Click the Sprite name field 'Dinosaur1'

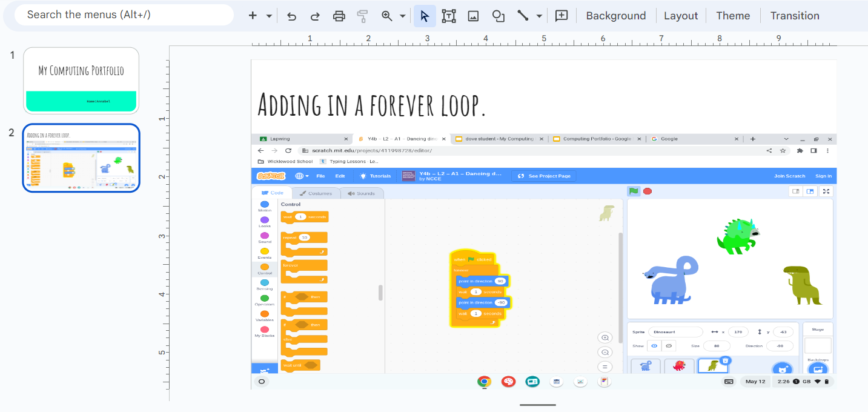pos(675,332)
